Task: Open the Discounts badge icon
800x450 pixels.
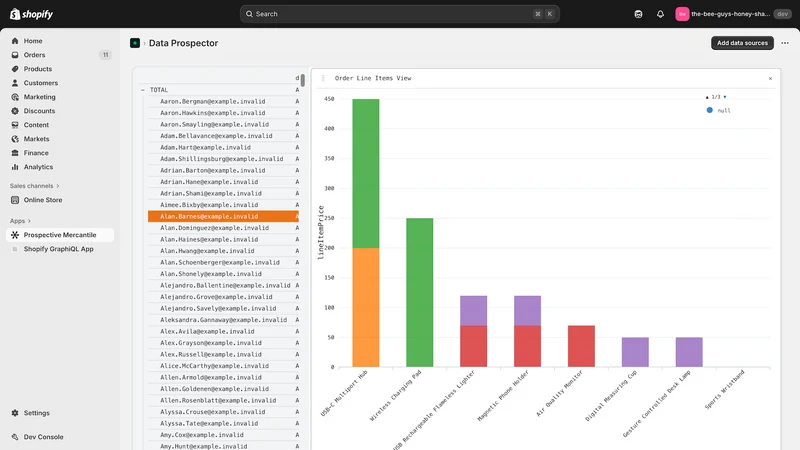Action: click(x=15, y=111)
